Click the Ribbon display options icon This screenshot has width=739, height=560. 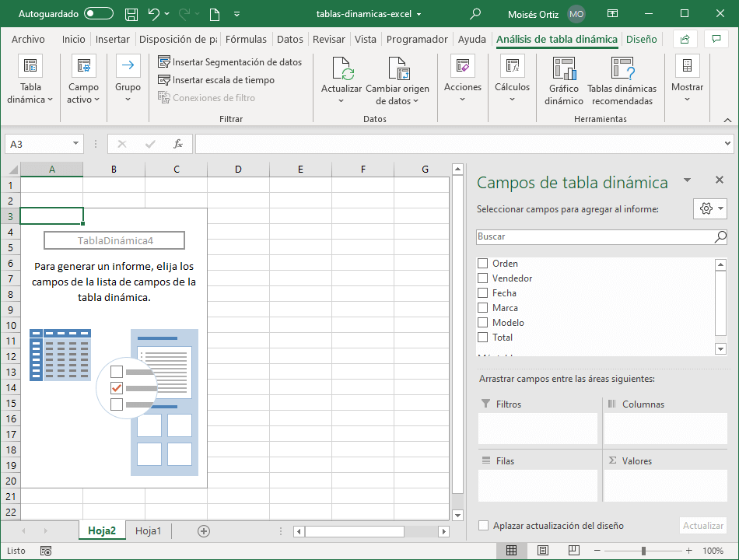612,14
